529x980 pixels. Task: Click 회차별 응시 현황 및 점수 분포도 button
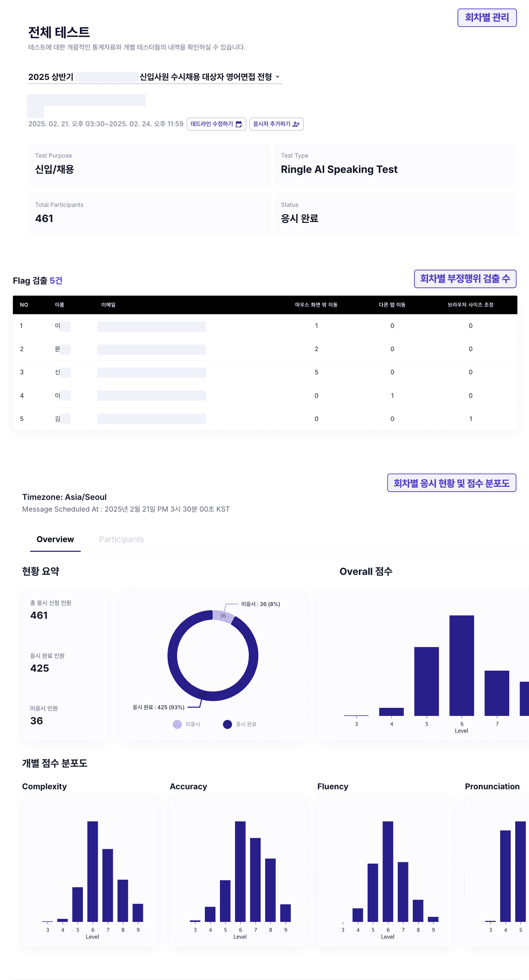[451, 483]
